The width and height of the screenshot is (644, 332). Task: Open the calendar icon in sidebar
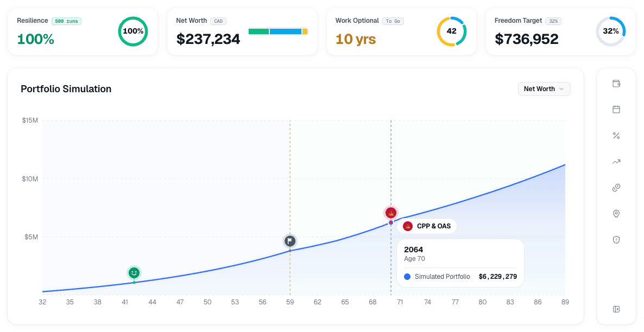[x=616, y=109]
